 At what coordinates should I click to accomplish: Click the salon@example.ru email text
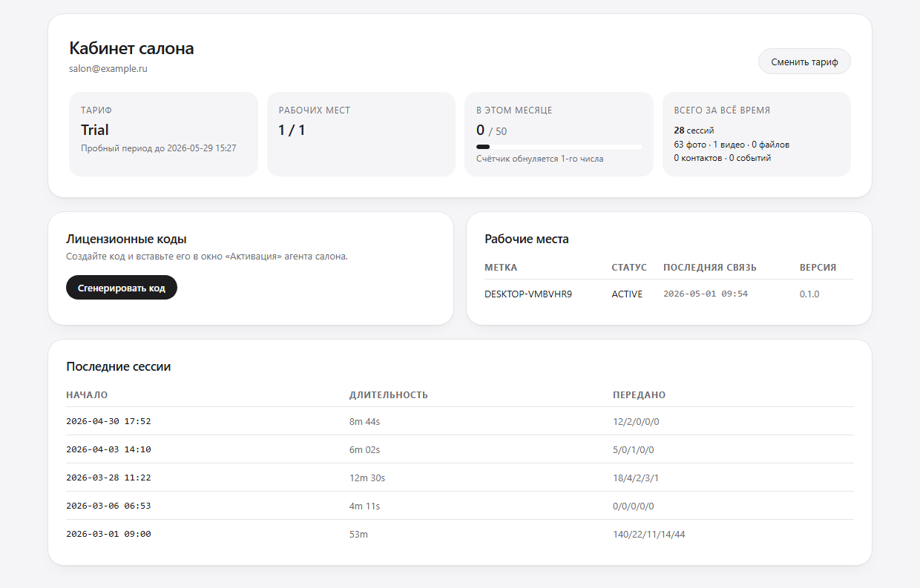point(108,68)
